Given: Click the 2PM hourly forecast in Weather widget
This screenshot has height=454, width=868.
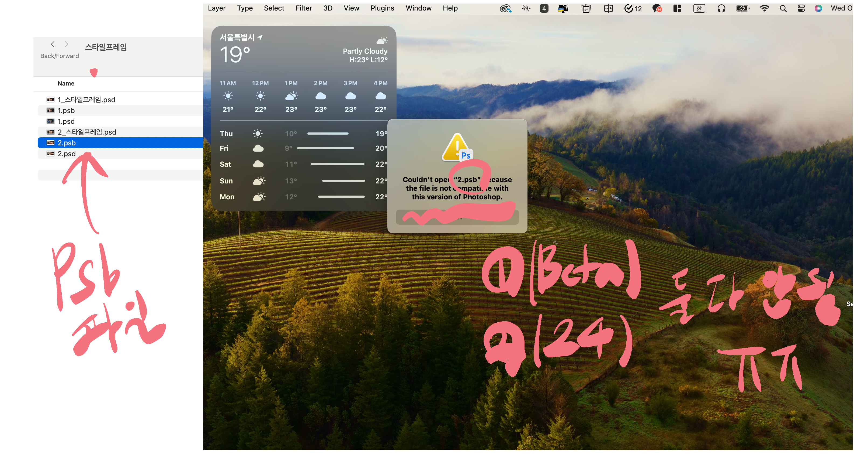Looking at the screenshot, I should coord(320,96).
